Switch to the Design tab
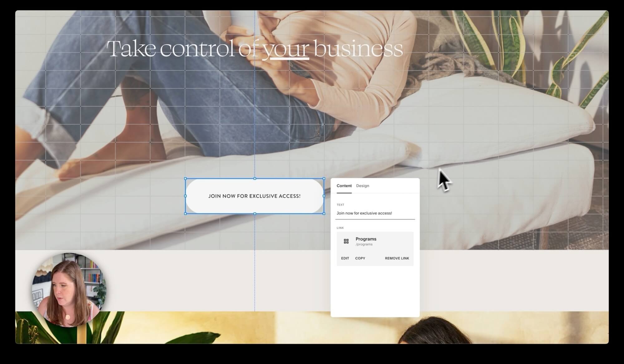 tap(363, 186)
